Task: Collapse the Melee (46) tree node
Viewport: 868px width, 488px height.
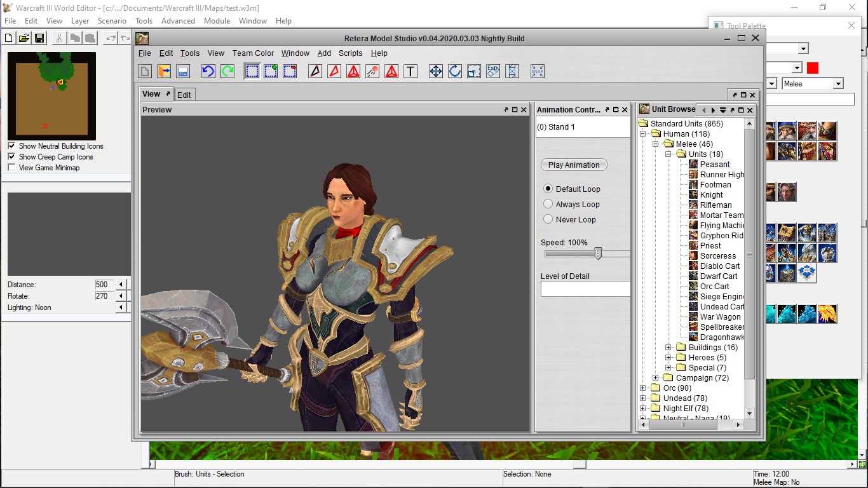Action: [x=656, y=144]
